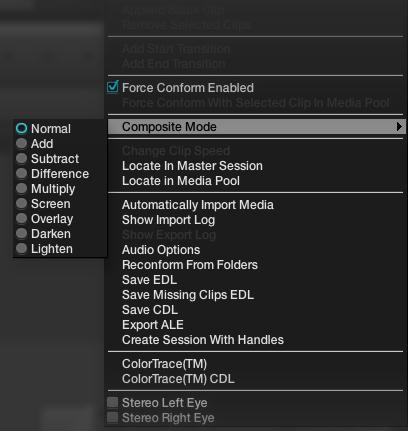The height and width of the screenshot is (431, 408).
Task: Choose Save Missing Clips EDL
Action: pyautogui.click(x=188, y=295)
